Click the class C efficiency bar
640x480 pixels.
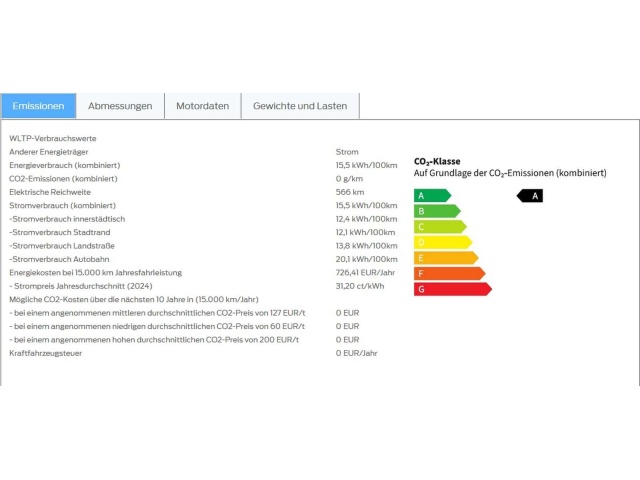pyautogui.click(x=440, y=227)
